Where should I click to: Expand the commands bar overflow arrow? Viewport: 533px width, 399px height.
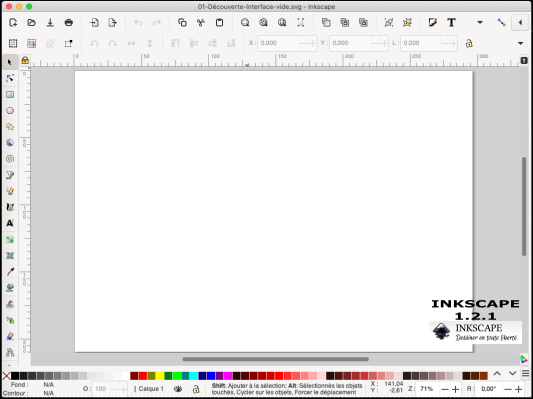click(x=480, y=23)
